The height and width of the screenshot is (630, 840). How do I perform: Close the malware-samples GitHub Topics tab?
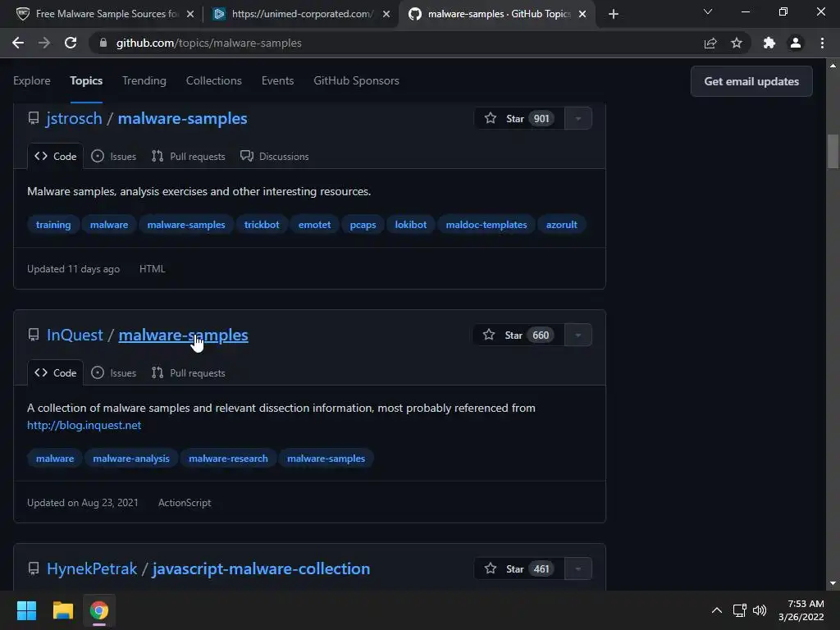582,14
